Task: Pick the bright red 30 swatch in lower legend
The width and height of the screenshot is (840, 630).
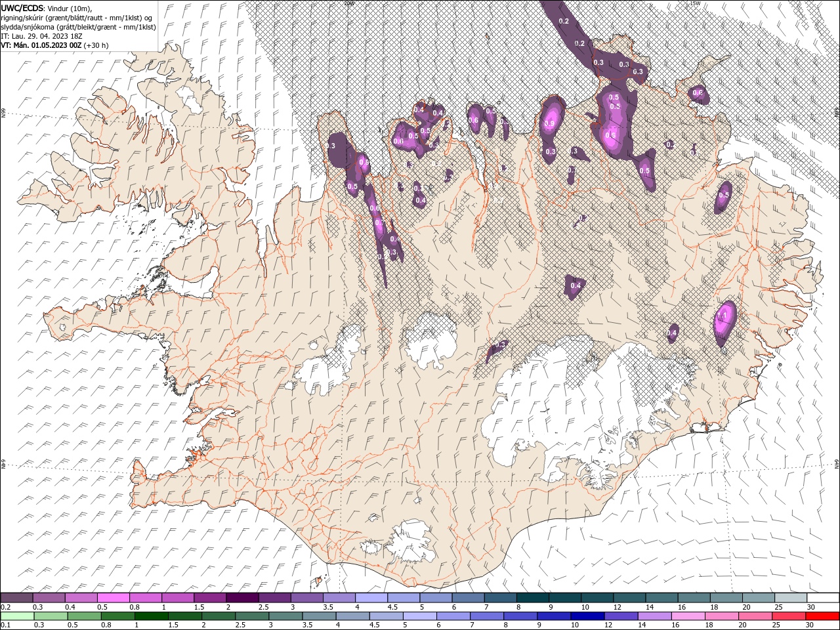Action: [x=822, y=616]
